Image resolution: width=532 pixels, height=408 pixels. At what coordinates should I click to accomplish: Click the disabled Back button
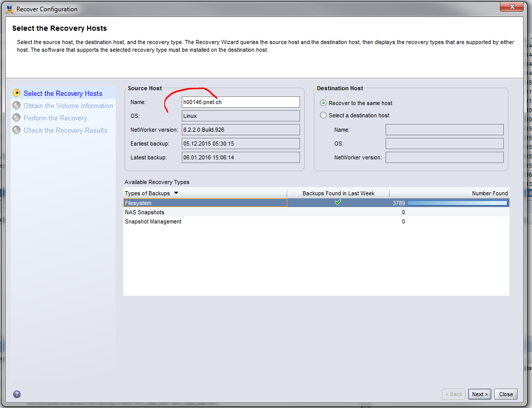coord(454,394)
